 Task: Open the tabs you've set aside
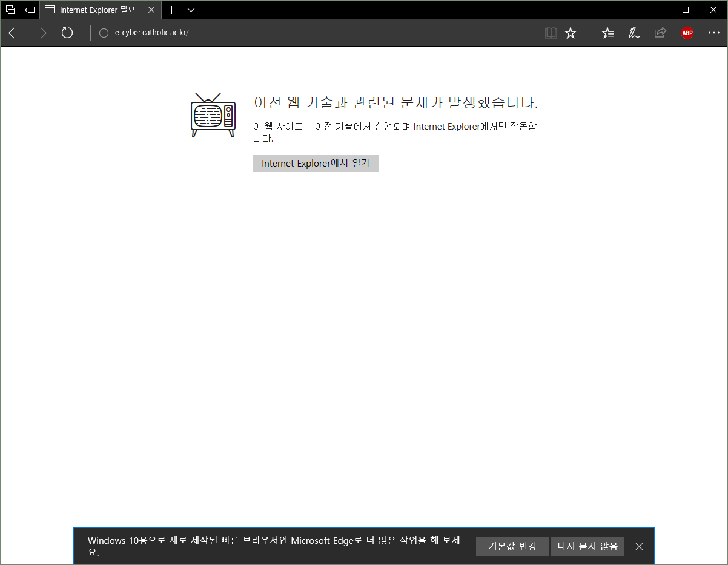(10, 10)
